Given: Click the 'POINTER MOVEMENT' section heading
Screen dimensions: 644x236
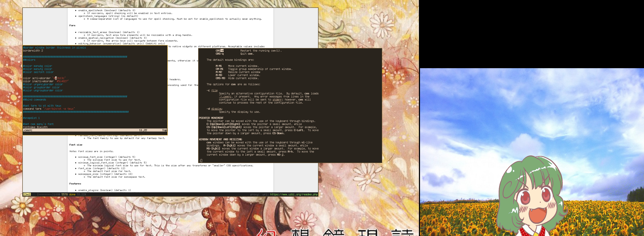Looking at the screenshot, I should (x=211, y=118).
